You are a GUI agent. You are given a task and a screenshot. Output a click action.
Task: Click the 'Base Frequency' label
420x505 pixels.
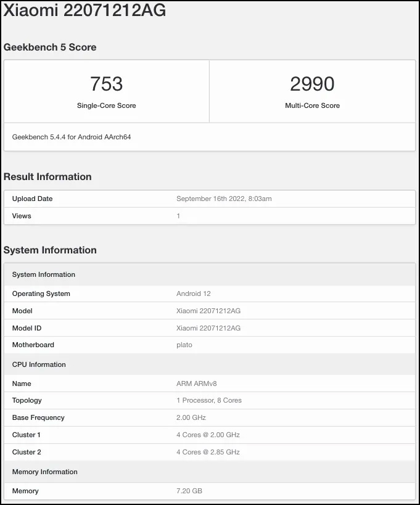tap(38, 417)
